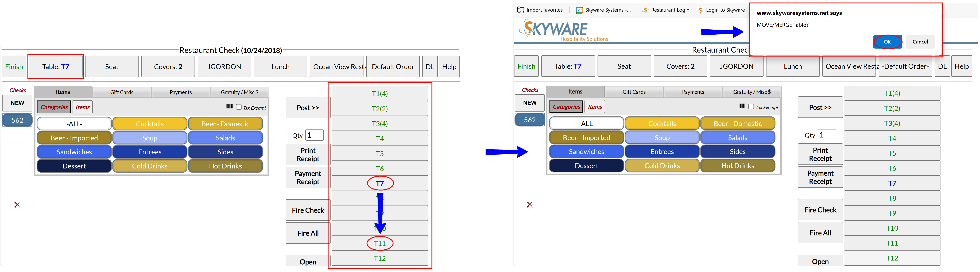This screenshot has height=272, width=980.
Task: Open the Skyware Systems bookmark favicon
Action: click(x=579, y=10)
